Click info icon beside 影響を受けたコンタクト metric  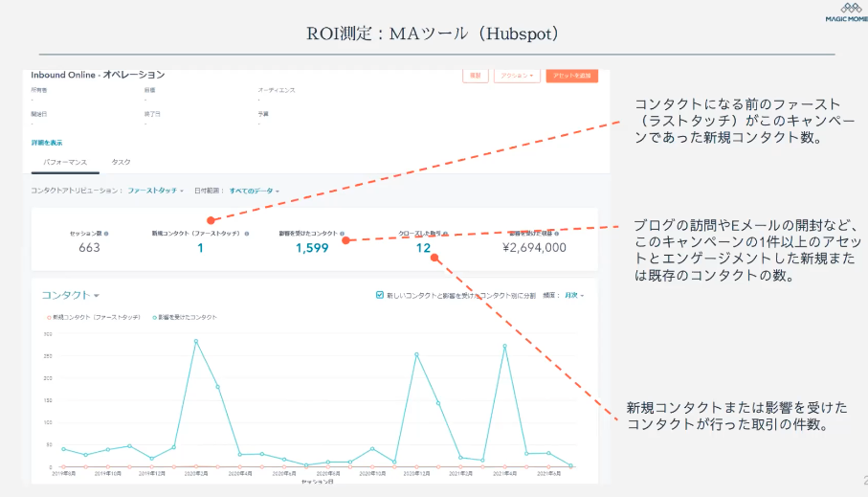342,234
